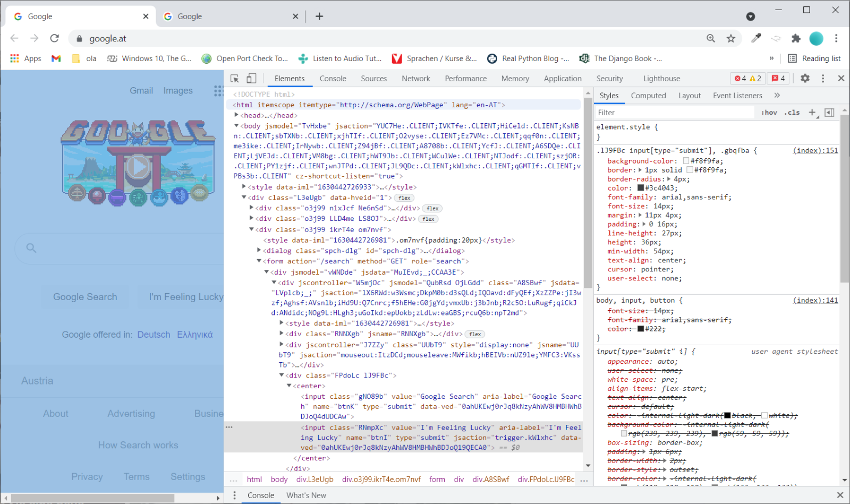Open the Gmail link on Google page

point(141,91)
